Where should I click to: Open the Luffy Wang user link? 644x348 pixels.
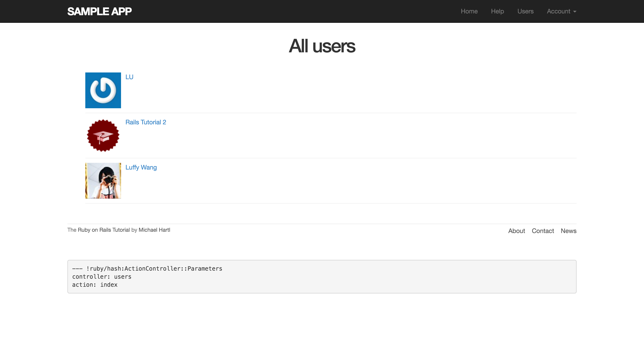pyautogui.click(x=141, y=167)
